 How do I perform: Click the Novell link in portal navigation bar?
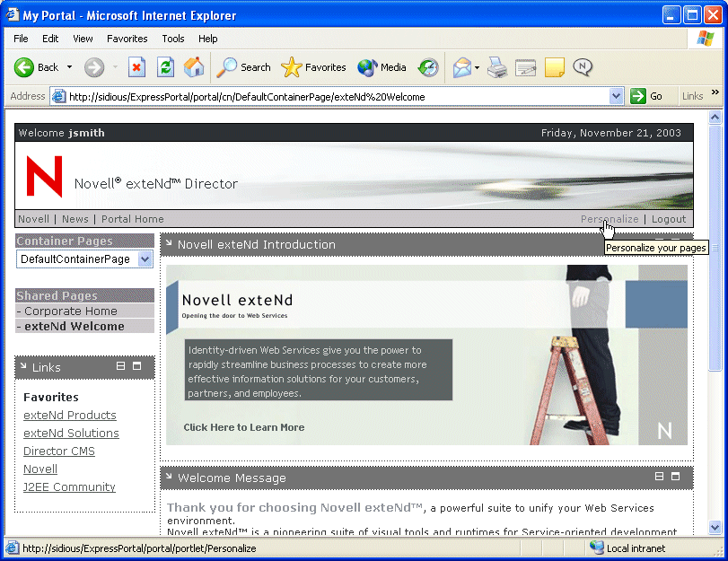[x=33, y=219]
